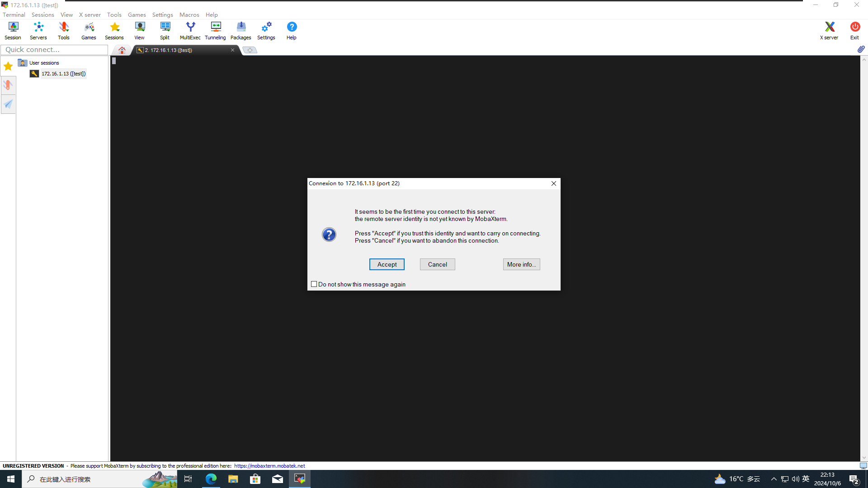Open the MultiExec tool
This screenshot has width=868, height=488.
190,31
